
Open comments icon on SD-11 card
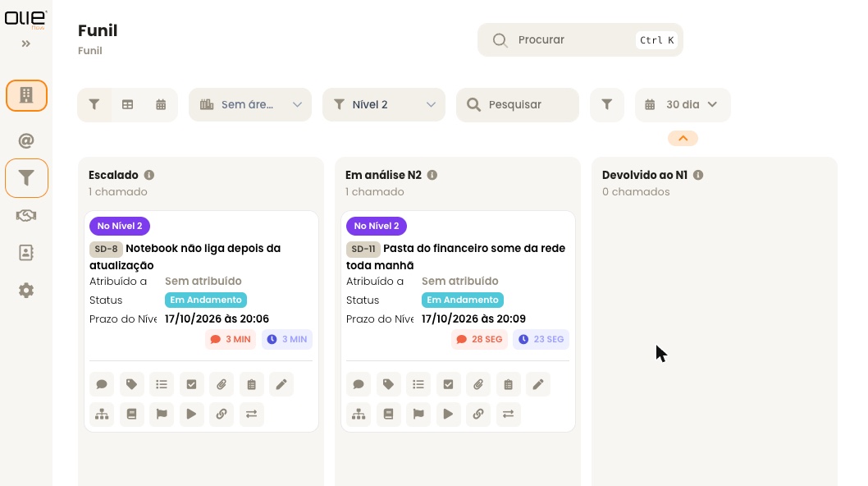pyautogui.click(x=359, y=384)
